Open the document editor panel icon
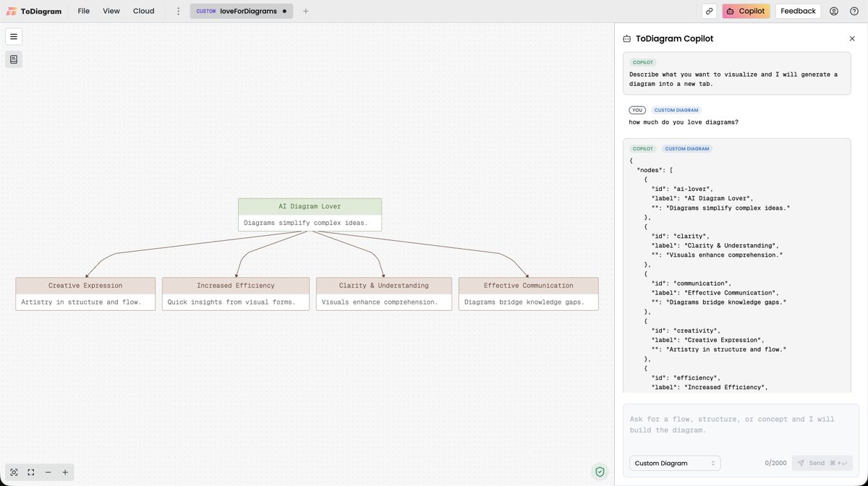This screenshot has width=868, height=486. click(14, 59)
